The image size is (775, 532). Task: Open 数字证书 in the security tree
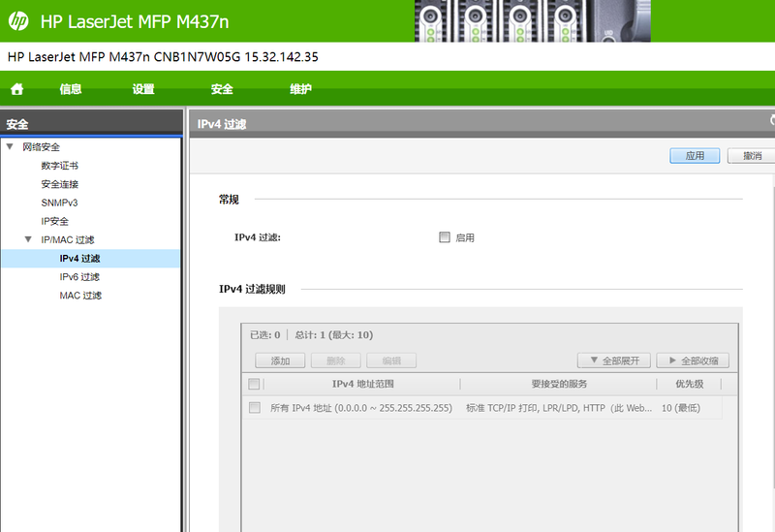point(59,166)
